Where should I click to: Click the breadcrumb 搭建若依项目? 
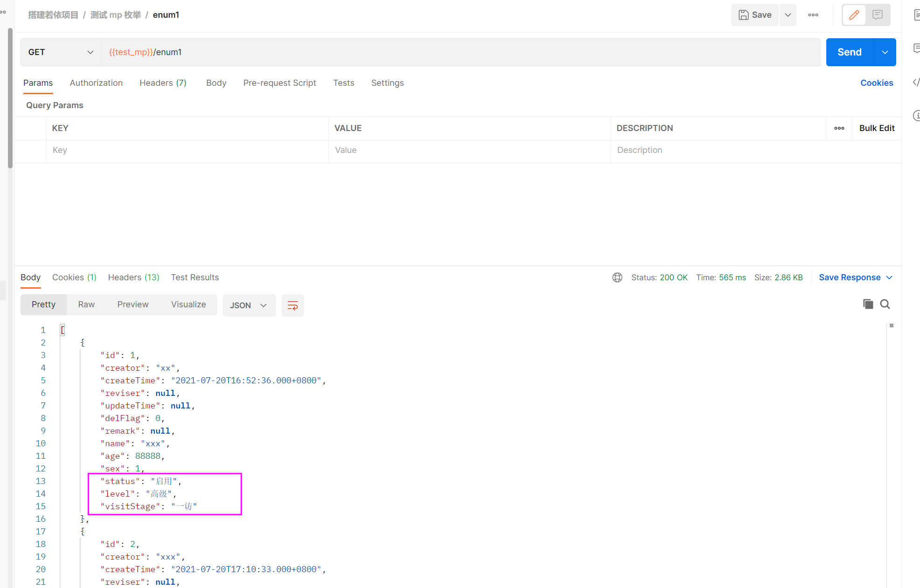pos(53,15)
